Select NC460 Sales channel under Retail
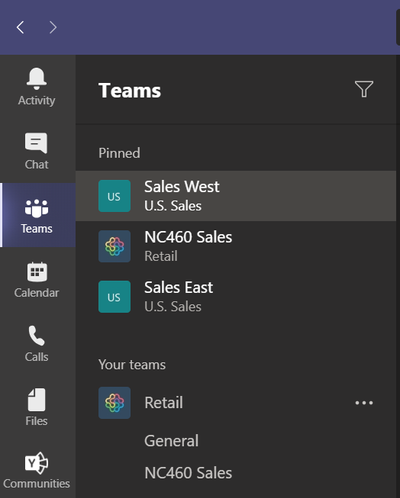 pos(188,473)
